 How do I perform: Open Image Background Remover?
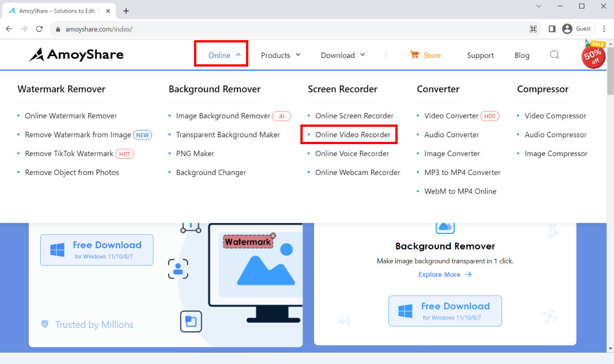point(223,116)
